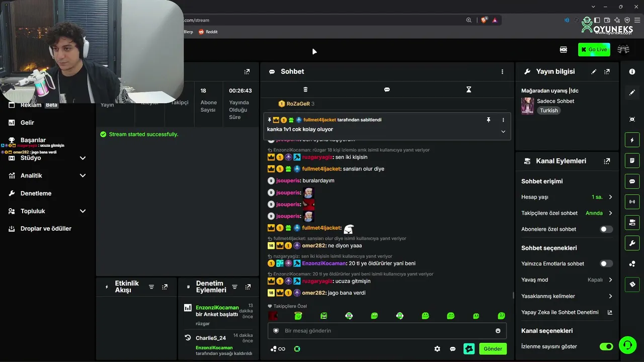Click the browser address bar
This screenshot has width=644, height=362.
click(322, 20)
